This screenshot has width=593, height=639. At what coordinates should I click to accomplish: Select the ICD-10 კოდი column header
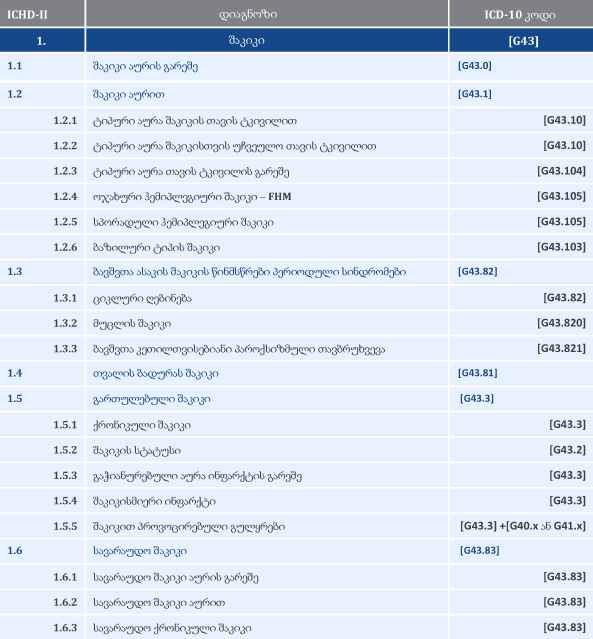click(520, 15)
